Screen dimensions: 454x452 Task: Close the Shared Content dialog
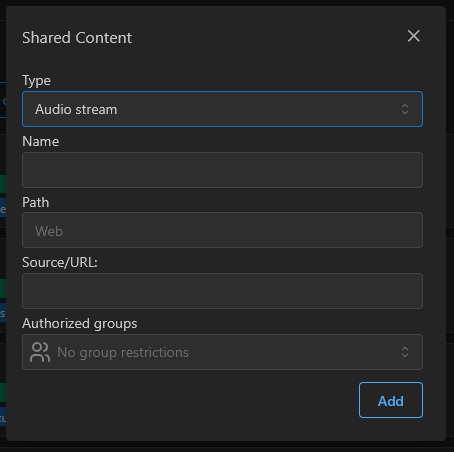[x=413, y=36]
